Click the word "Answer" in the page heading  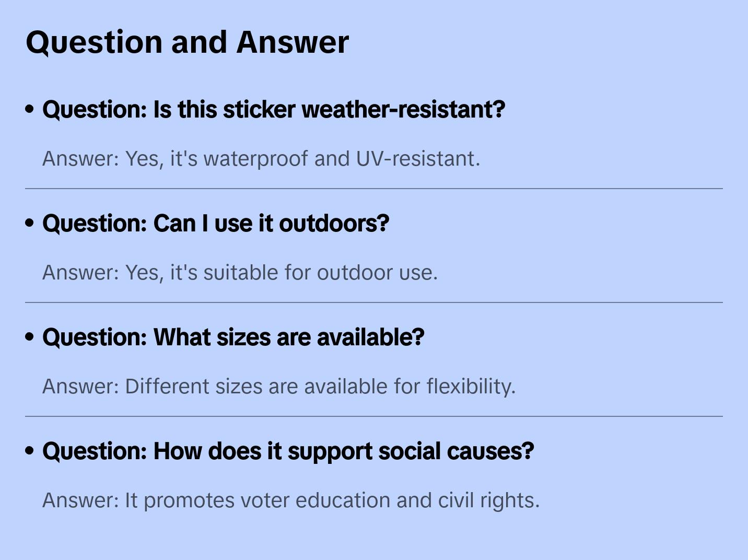pyautogui.click(x=293, y=42)
